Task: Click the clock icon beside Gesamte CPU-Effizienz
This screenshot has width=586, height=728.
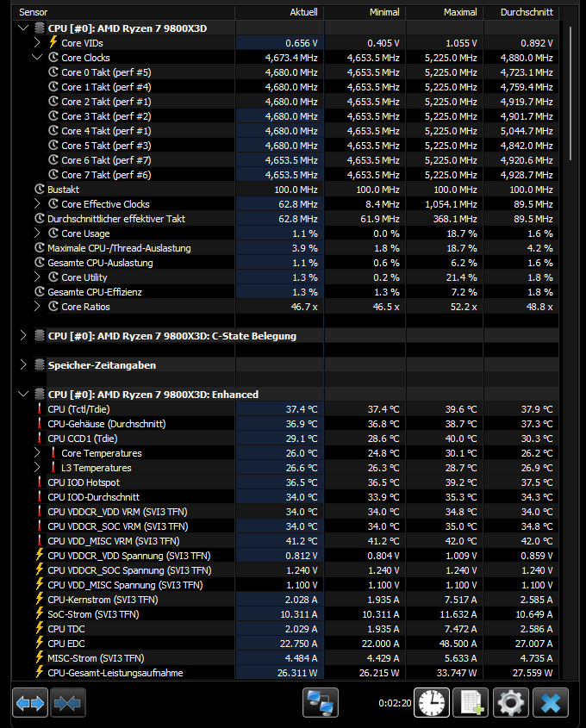Action: pos(40,291)
